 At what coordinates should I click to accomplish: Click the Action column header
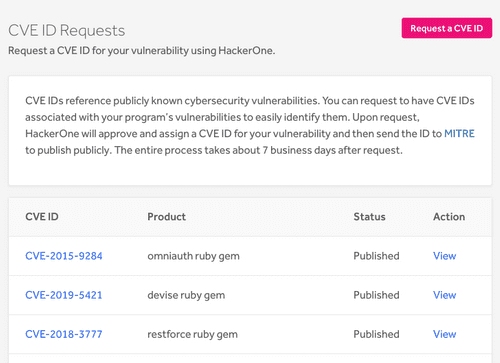pos(449,217)
